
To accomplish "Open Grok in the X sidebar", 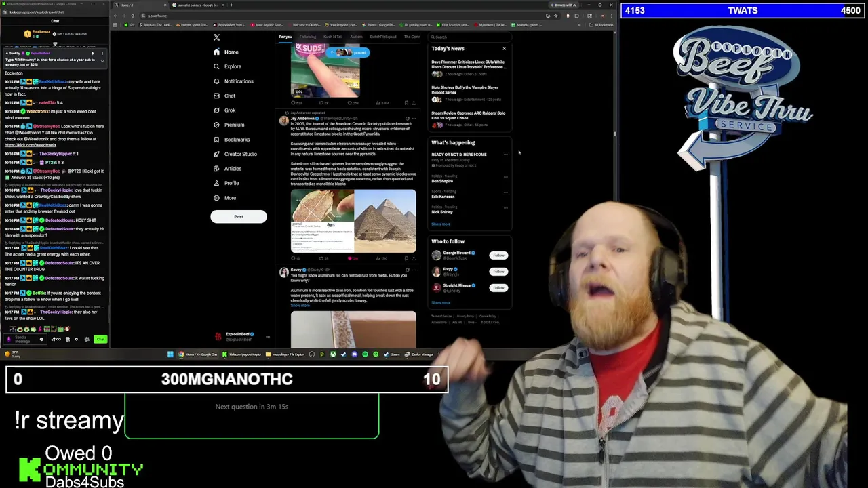I will pyautogui.click(x=224, y=110).
